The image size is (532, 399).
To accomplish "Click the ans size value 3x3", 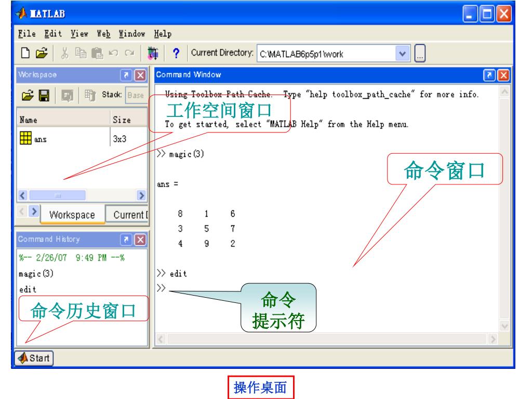I will tap(120, 139).
